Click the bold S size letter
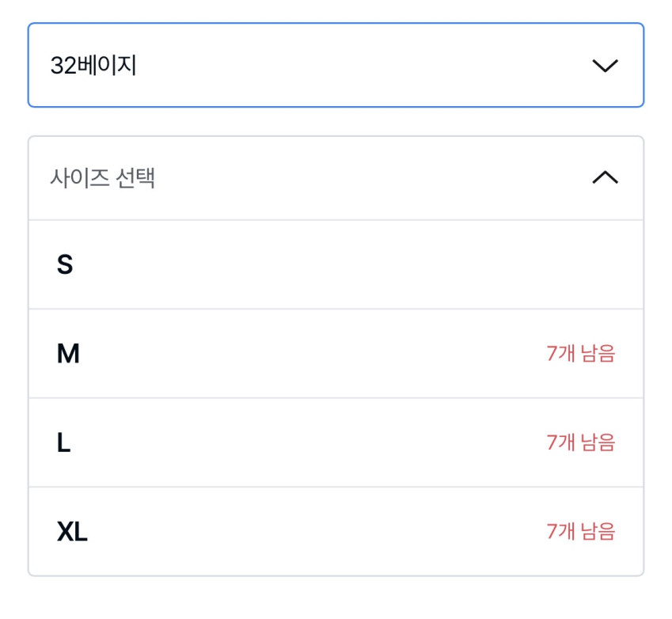Screen dimensions: 672x619 [x=65, y=264]
